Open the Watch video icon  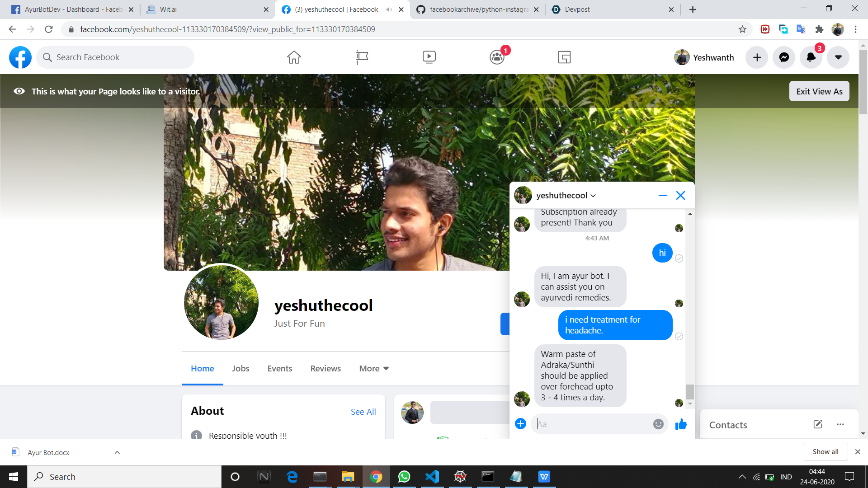tap(429, 57)
